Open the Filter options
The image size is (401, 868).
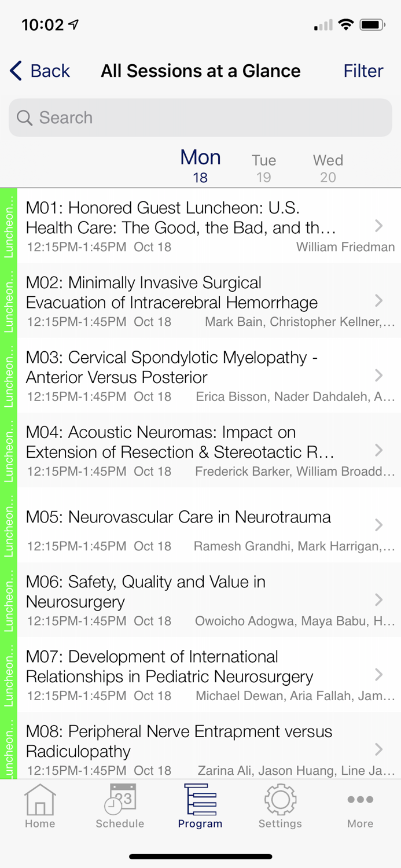(x=363, y=71)
